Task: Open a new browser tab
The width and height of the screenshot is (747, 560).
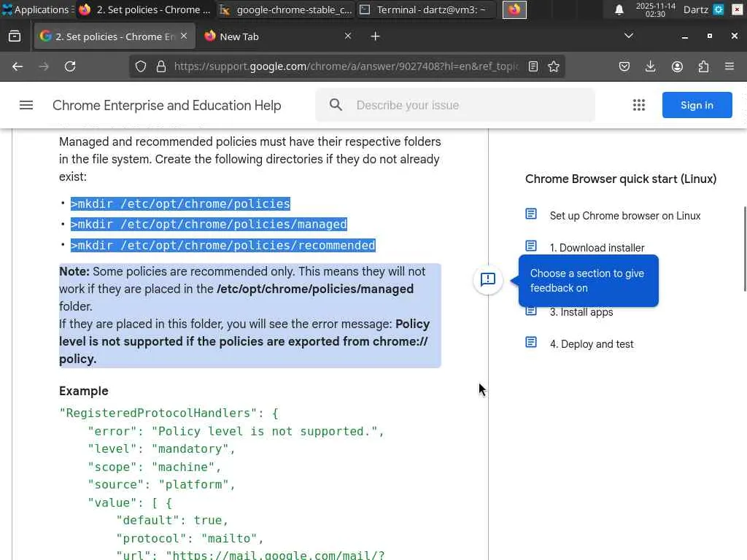Action: click(x=376, y=36)
